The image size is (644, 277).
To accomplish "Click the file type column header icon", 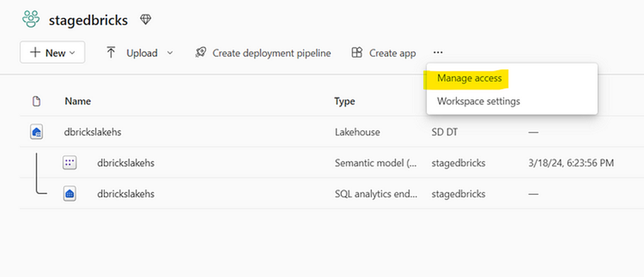I will [x=36, y=101].
